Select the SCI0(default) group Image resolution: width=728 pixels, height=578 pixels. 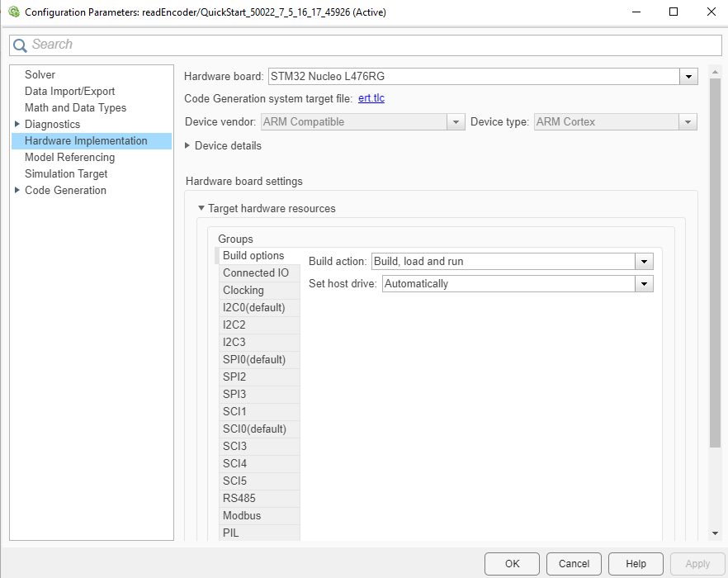coord(259,429)
